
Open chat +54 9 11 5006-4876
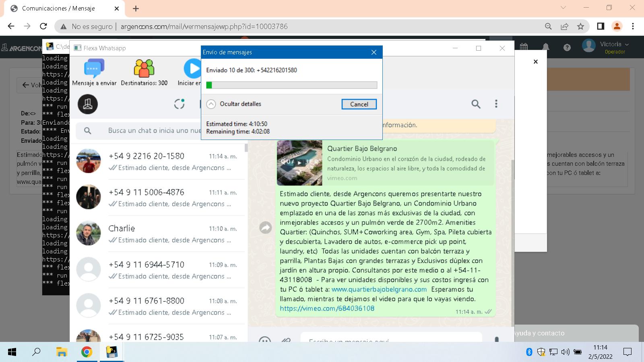157,197
